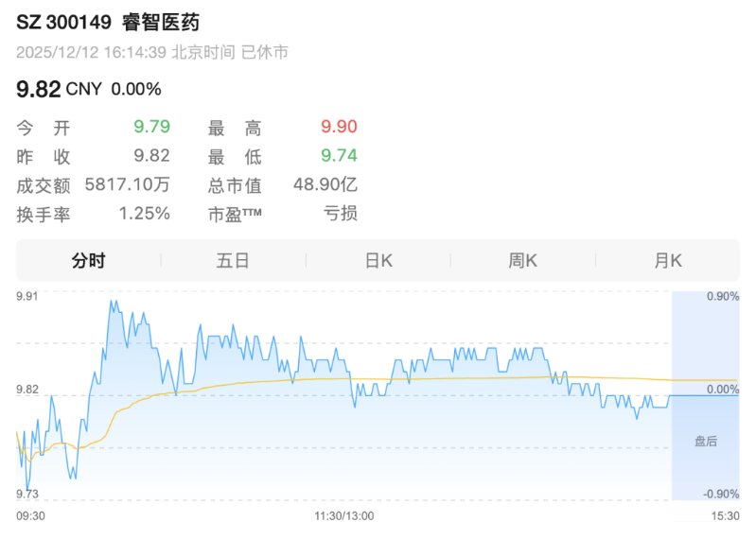756x539 pixels.
Task: Click the 市盈TTM value 亏损
Action: tap(341, 214)
